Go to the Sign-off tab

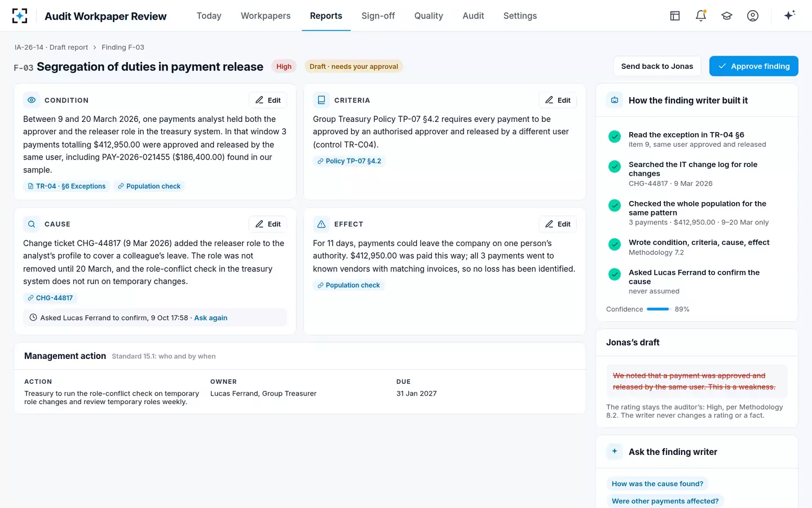pyautogui.click(x=378, y=16)
